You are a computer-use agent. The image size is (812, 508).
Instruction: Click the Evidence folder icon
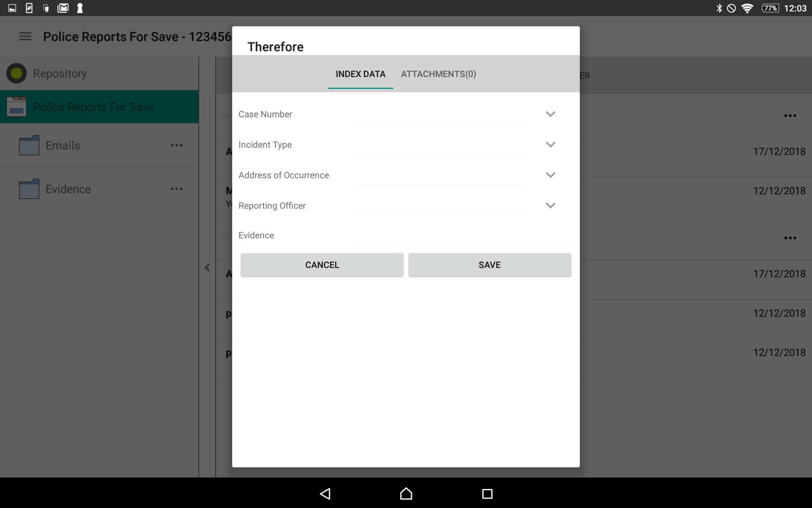(x=28, y=189)
